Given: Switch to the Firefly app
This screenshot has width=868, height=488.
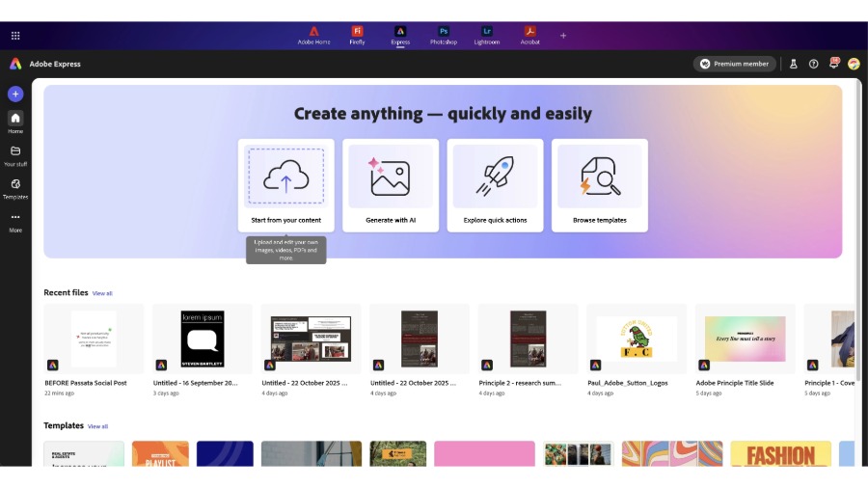Looking at the screenshot, I should click(x=357, y=36).
